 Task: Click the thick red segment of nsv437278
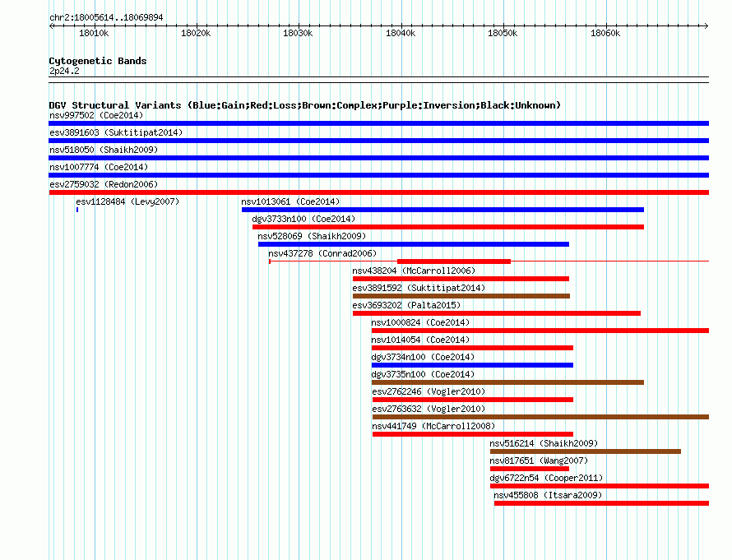click(454, 261)
